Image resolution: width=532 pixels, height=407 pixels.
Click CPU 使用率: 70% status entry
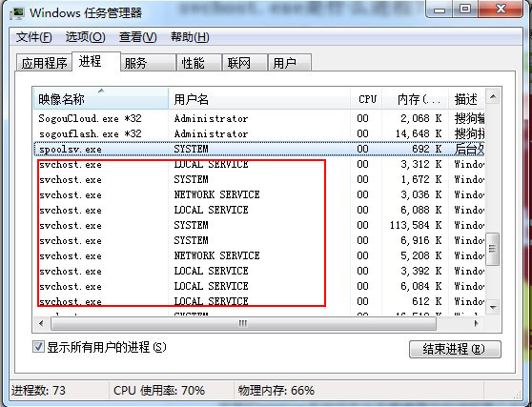159,391
